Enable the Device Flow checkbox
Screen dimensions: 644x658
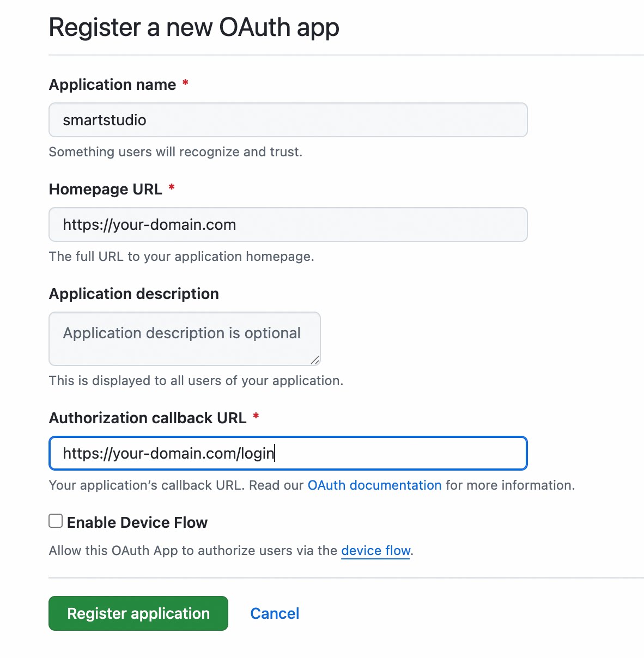56,521
